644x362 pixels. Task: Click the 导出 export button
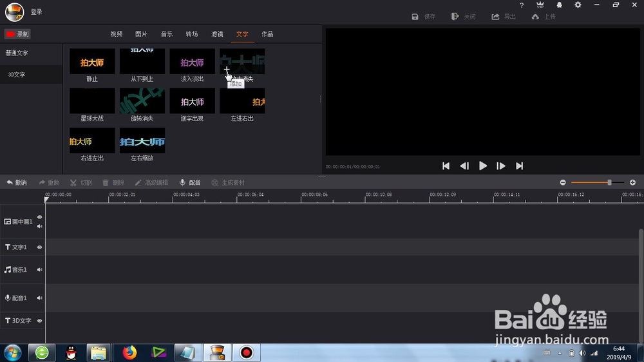point(504,17)
